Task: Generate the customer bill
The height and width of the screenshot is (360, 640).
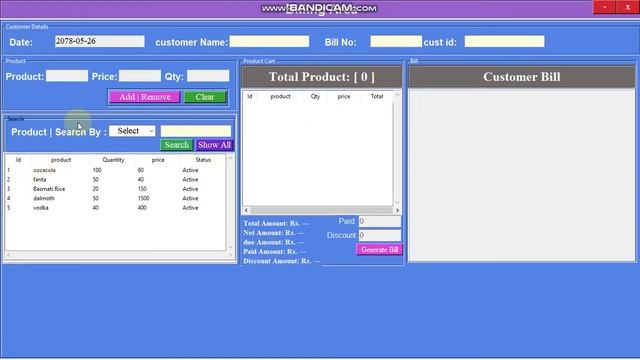Action: point(379,249)
